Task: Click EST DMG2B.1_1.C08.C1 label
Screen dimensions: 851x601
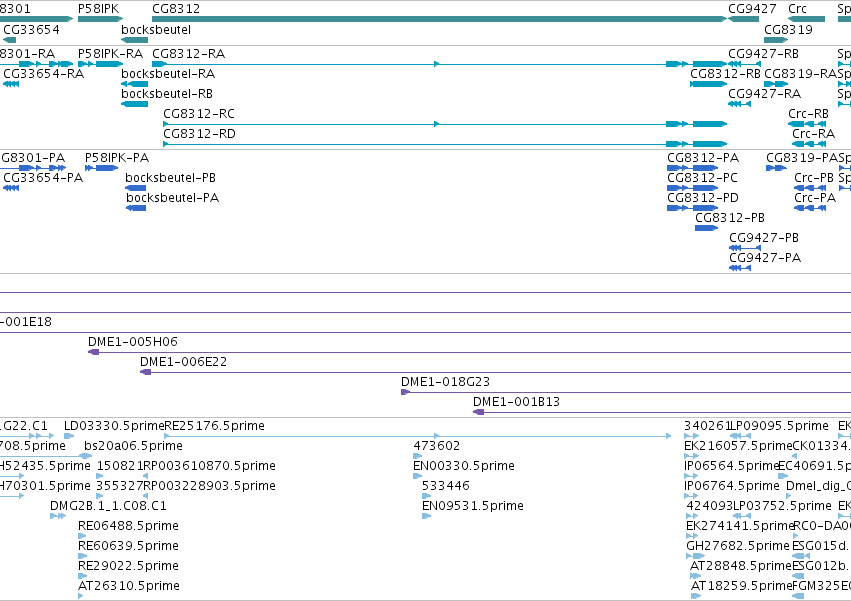Action: [108, 507]
